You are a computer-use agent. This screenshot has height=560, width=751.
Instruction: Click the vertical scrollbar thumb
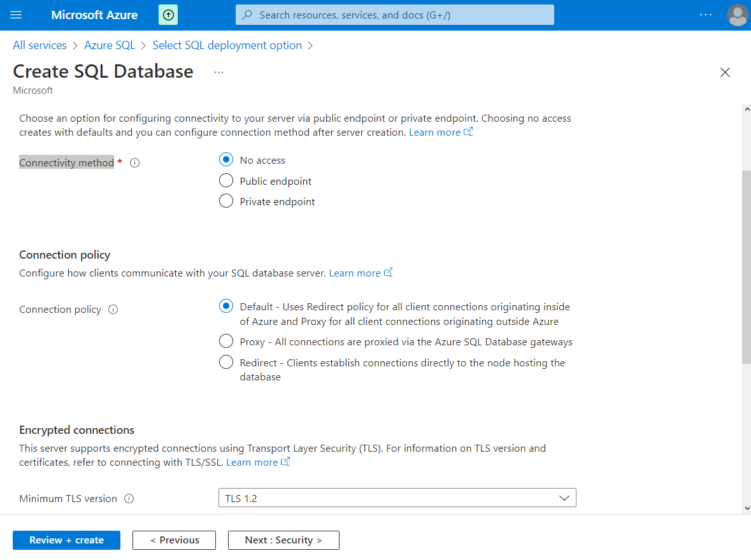pos(746,267)
